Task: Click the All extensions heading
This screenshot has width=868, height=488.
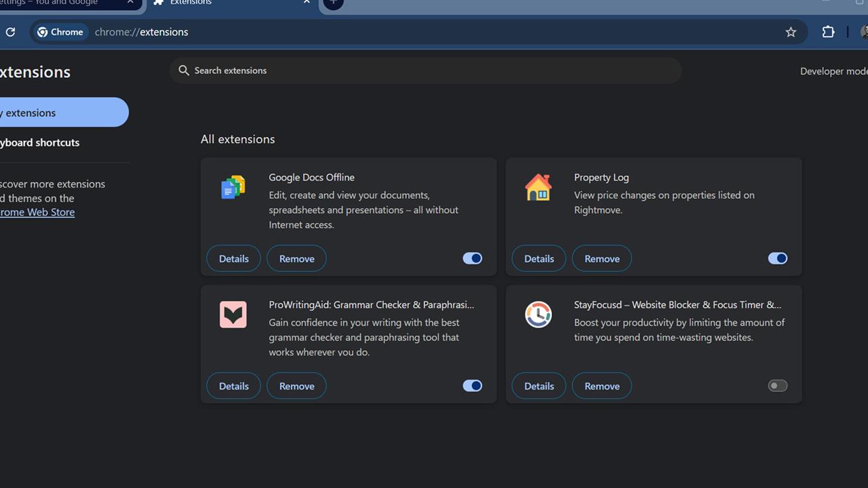Action: tap(238, 139)
